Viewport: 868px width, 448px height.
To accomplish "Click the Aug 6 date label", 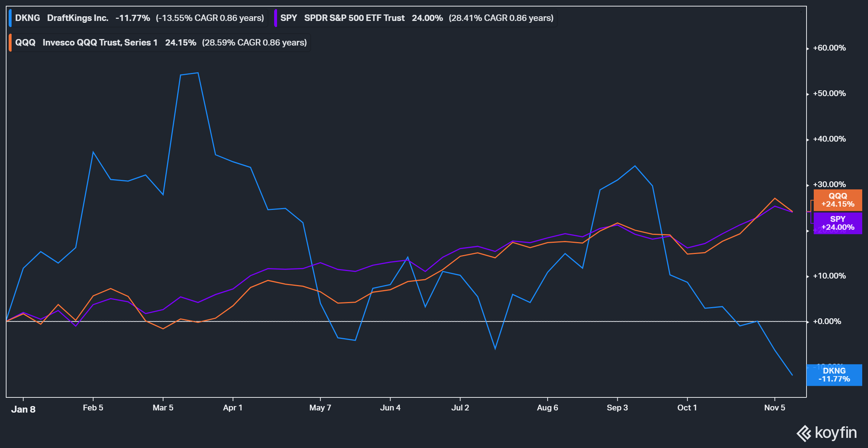I will [x=548, y=408].
